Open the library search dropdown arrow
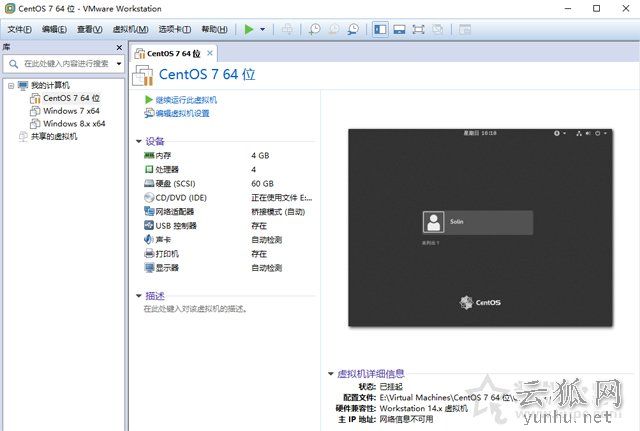640x431 pixels. pyautogui.click(x=119, y=64)
